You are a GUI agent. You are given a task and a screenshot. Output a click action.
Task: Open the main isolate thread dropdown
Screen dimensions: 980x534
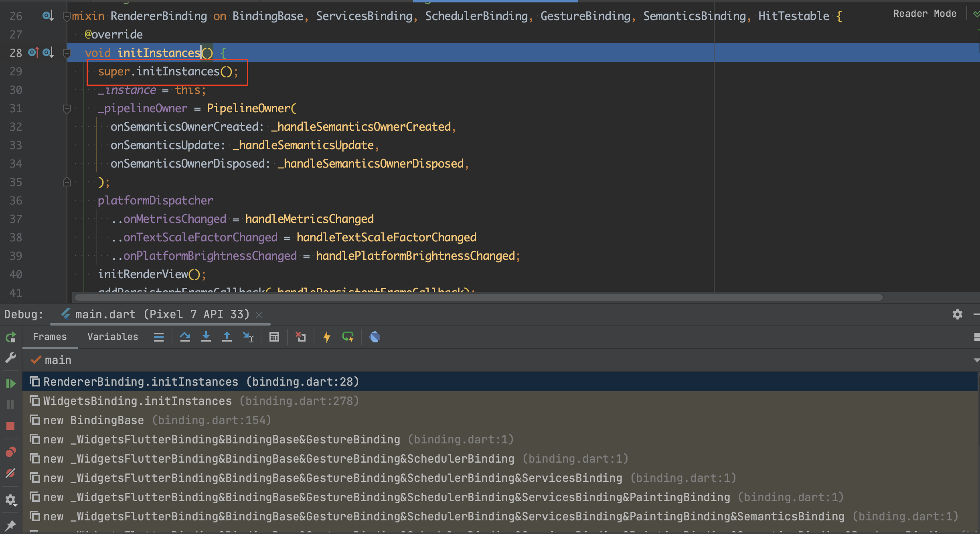click(500, 360)
